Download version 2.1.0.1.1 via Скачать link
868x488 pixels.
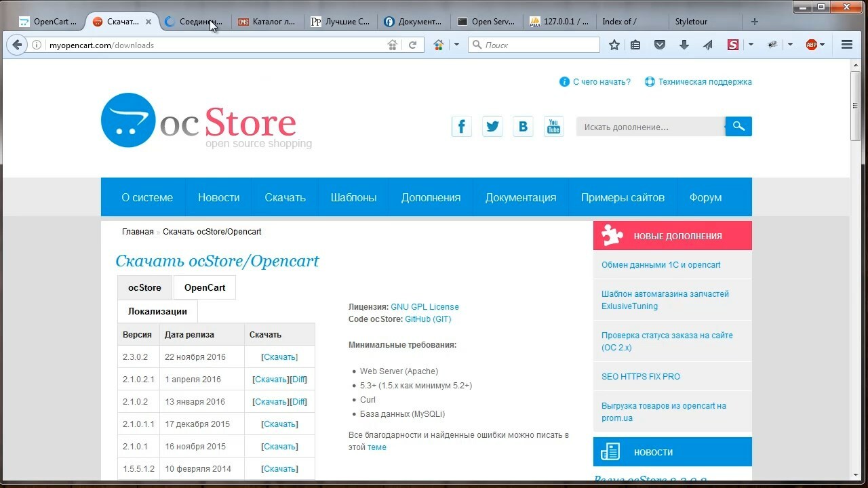pos(279,424)
